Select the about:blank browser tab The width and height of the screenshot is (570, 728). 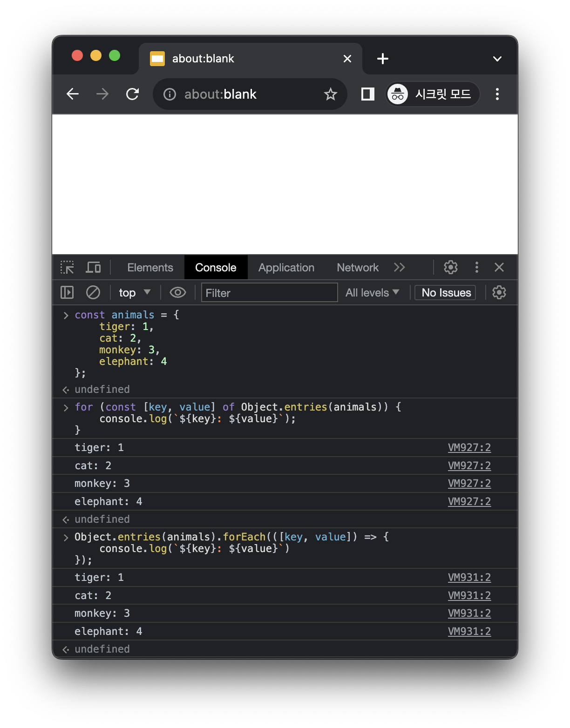tap(251, 59)
